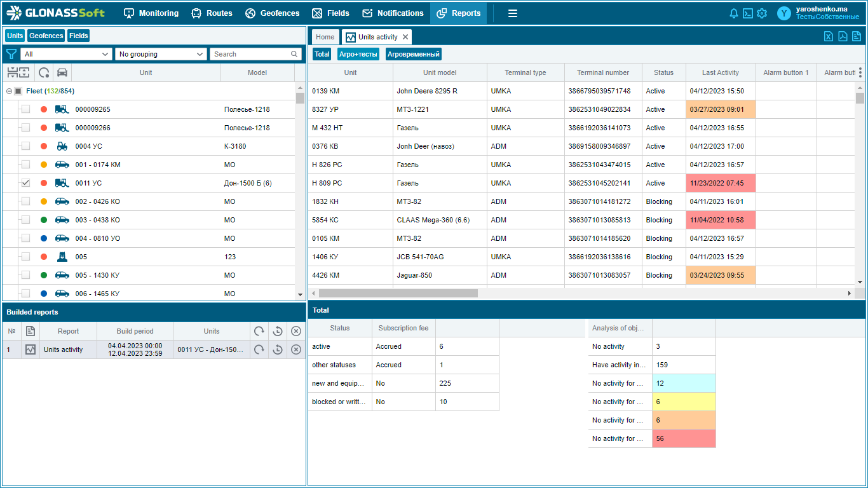
Task: Click the red Last Activity cell 11/23/2022 07:45
Action: tap(721, 183)
